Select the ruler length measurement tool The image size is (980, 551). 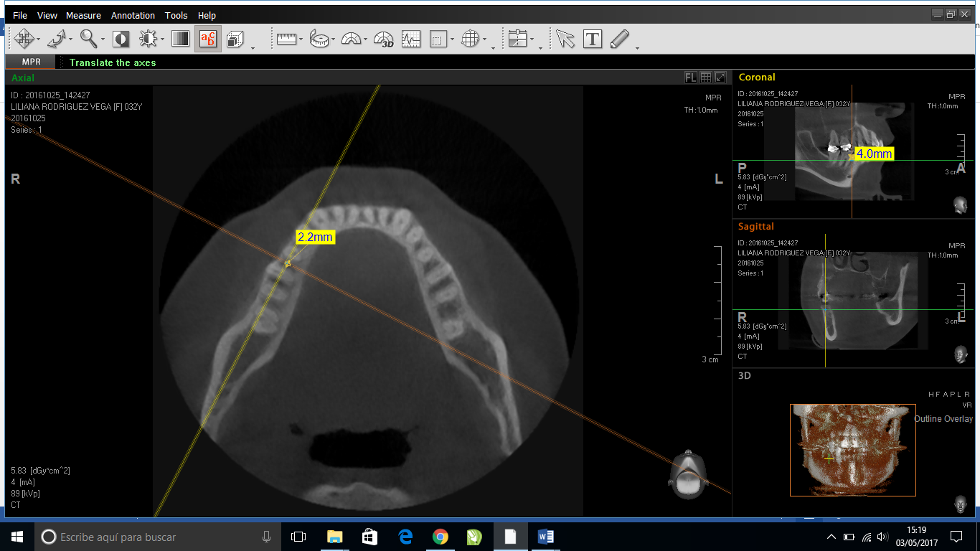[286, 39]
